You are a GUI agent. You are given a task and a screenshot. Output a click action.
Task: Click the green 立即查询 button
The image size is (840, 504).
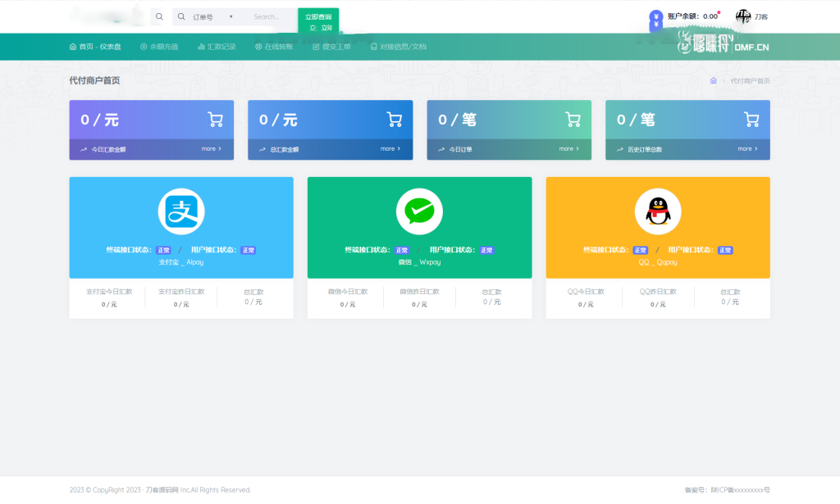pos(318,20)
